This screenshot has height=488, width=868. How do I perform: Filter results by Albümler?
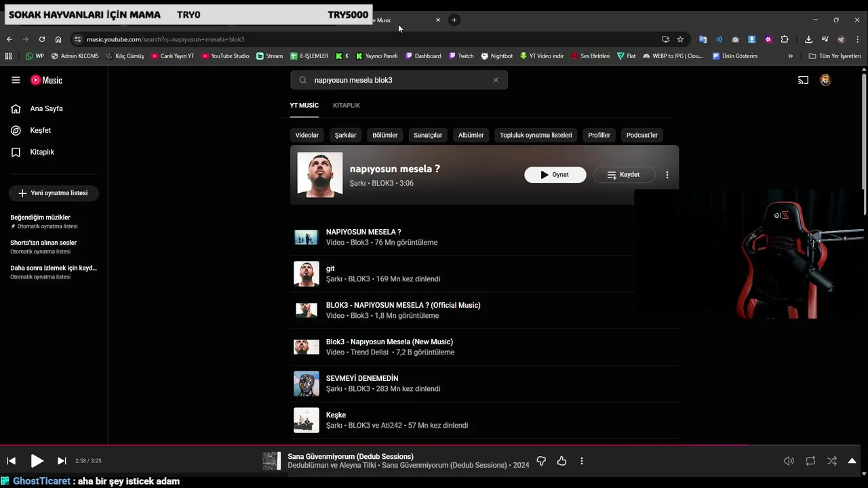(471, 135)
